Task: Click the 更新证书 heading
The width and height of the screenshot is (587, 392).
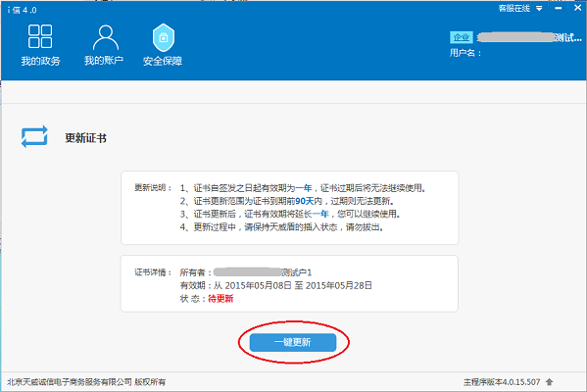Action: tap(85, 138)
